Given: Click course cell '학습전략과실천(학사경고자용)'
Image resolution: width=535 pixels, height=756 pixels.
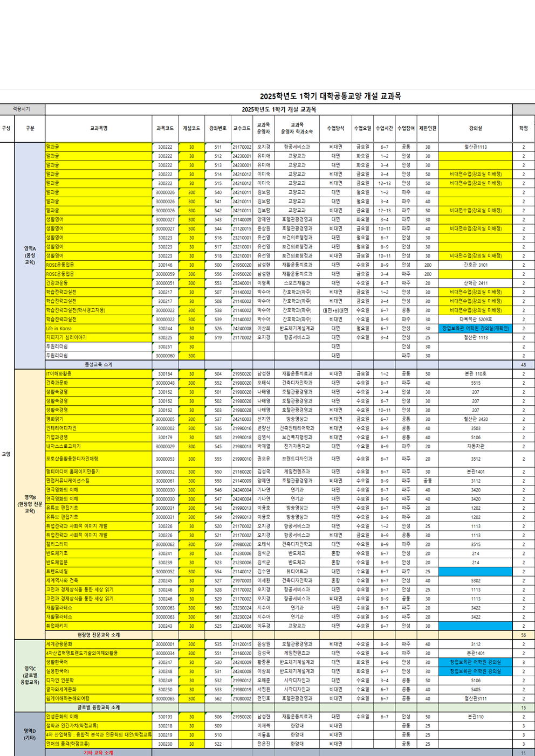Looking at the screenshot, I should pyautogui.click(x=99, y=310).
